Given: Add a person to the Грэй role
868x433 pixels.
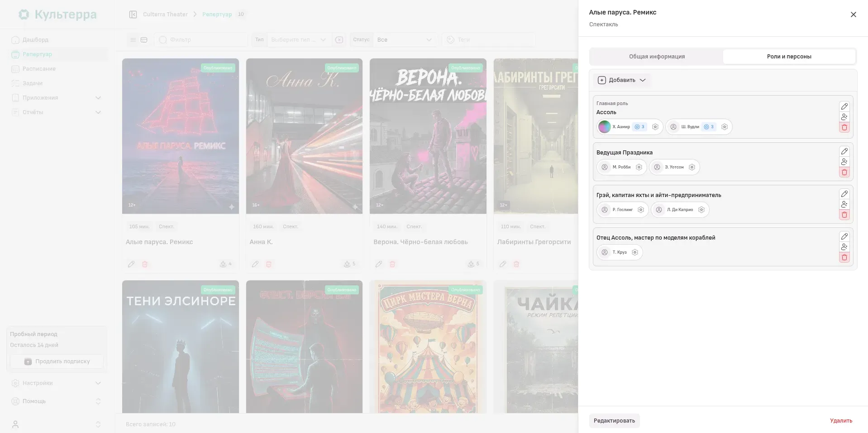Looking at the screenshot, I should pyautogui.click(x=844, y=204).
